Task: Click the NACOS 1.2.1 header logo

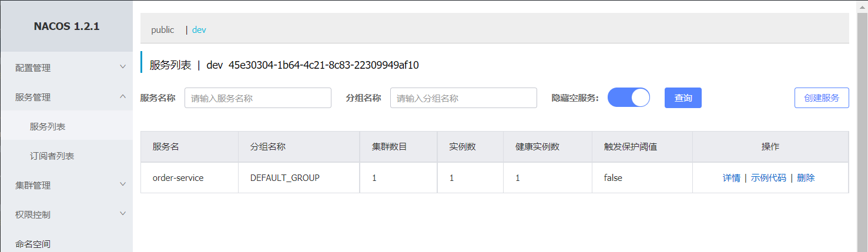Action: point(66,26)
